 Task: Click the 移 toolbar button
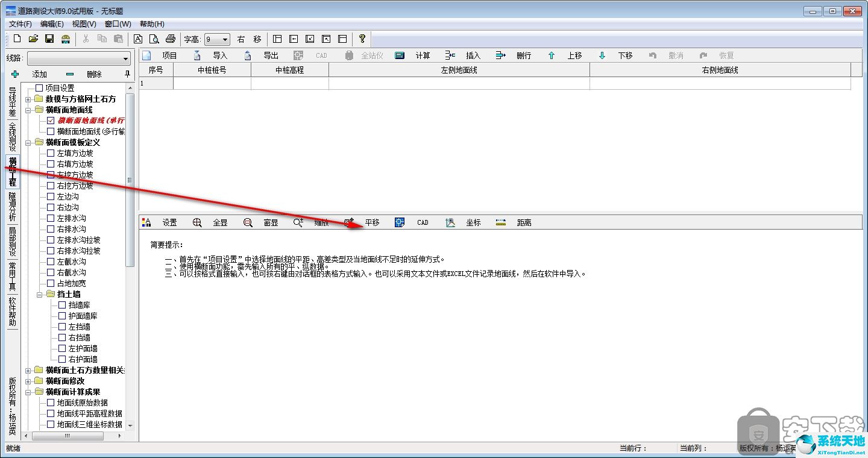click(x=257, y=39)
